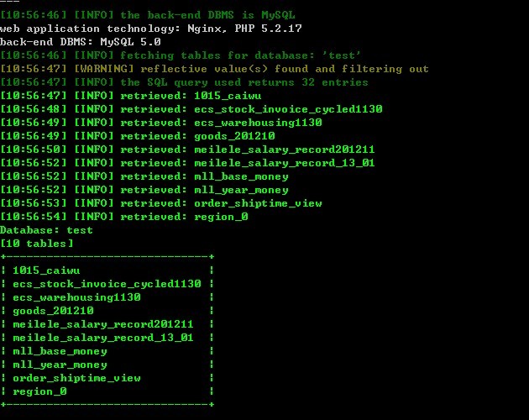529x420 pixels.
Task: Select table row ecs_stock_invoice_cycled1130
Action: [x=107, y=284]
